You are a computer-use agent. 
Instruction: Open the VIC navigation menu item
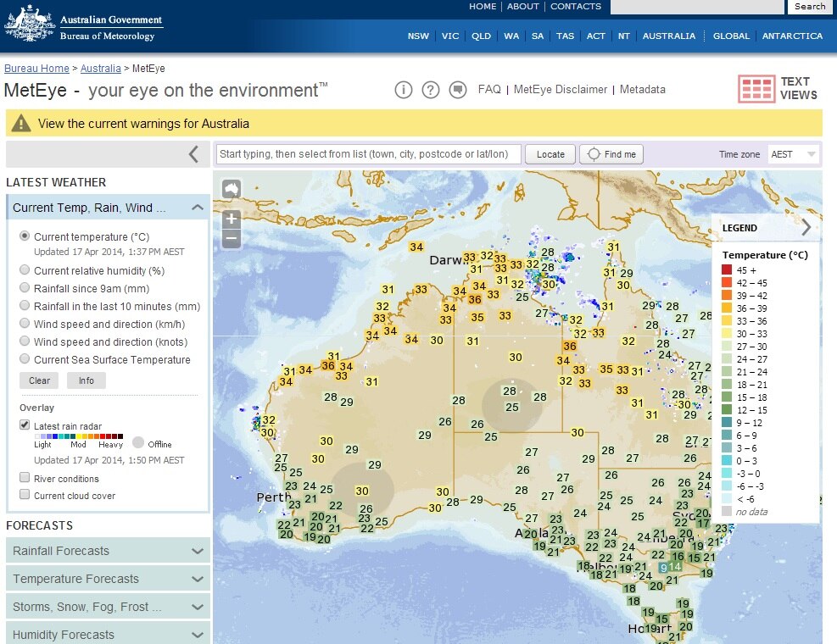coord(449,36)
